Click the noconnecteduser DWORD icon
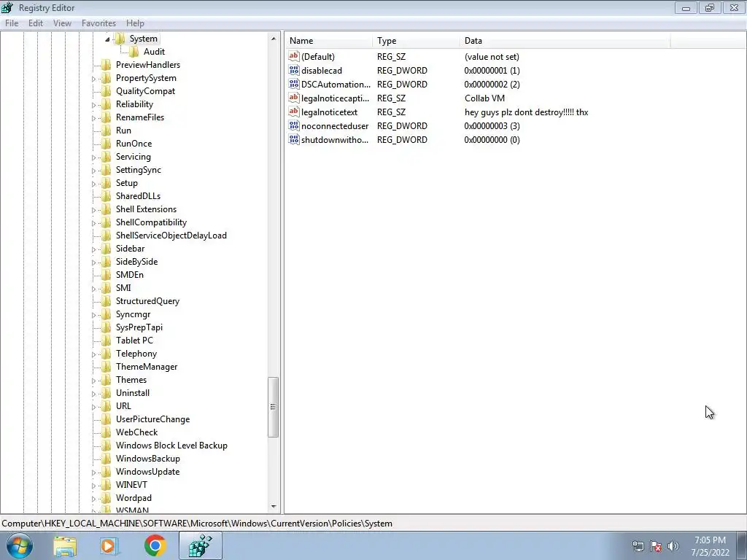 [x=294, y=125]
